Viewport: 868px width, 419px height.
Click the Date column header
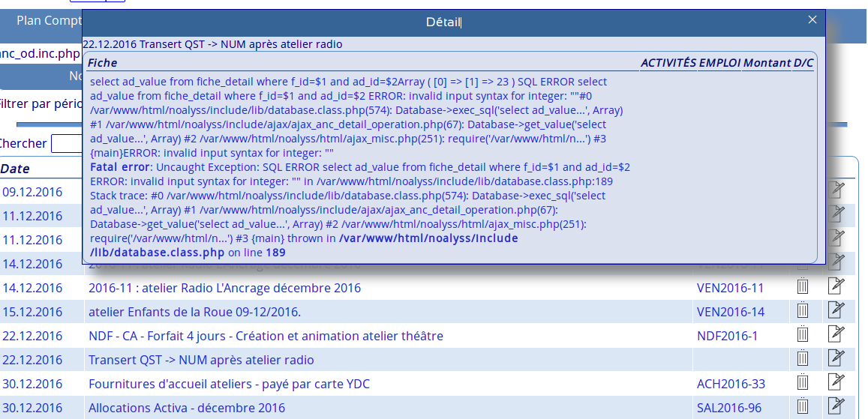pos(16,169)
